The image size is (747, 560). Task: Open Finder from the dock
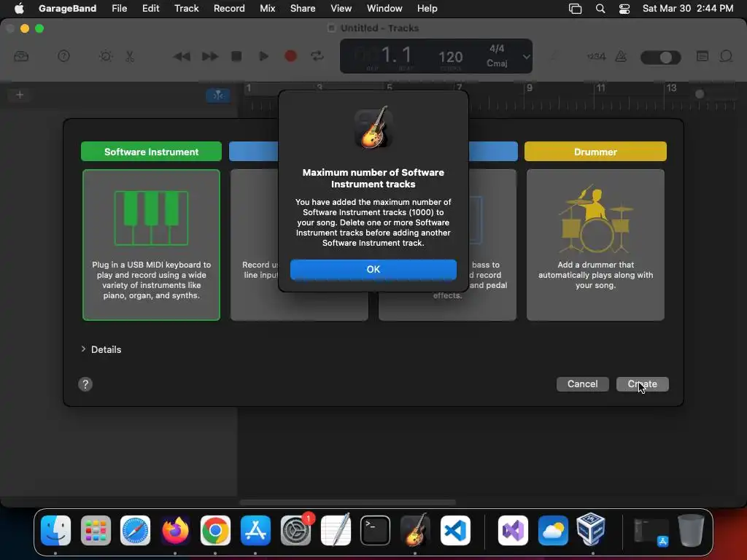[x=55, y=530]
